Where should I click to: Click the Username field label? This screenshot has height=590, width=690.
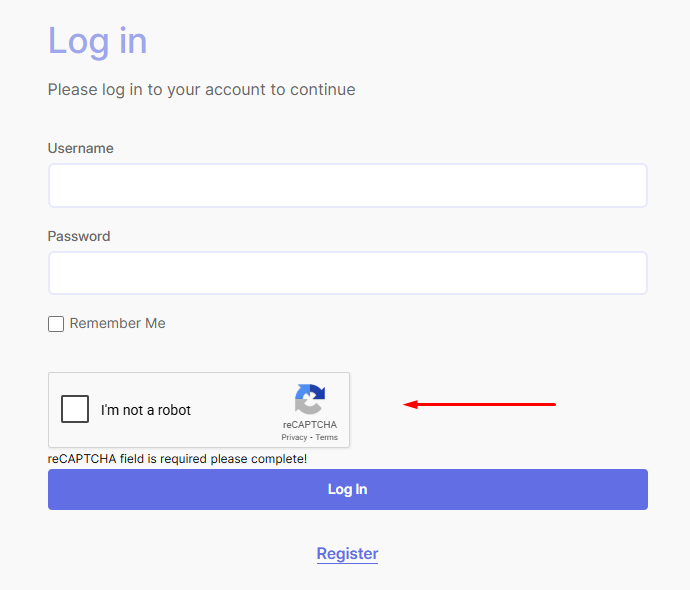(81, 148)
